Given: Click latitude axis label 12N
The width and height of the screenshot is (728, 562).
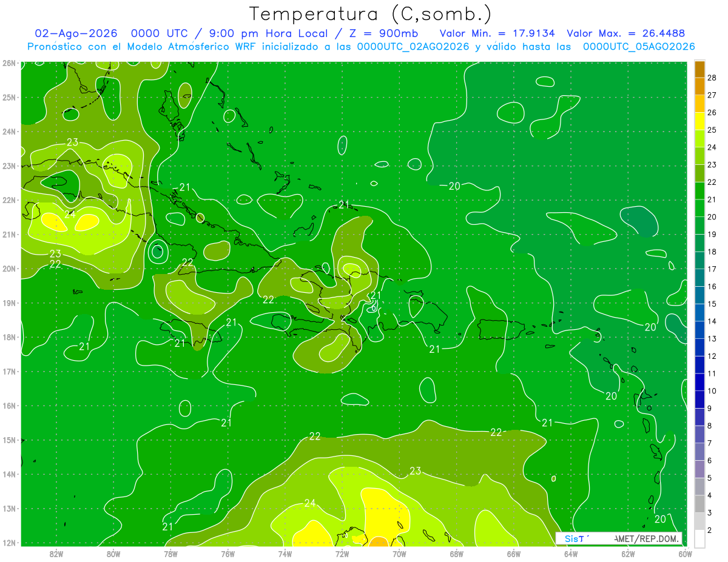Looking at the screenshot, I should (8, 543).
